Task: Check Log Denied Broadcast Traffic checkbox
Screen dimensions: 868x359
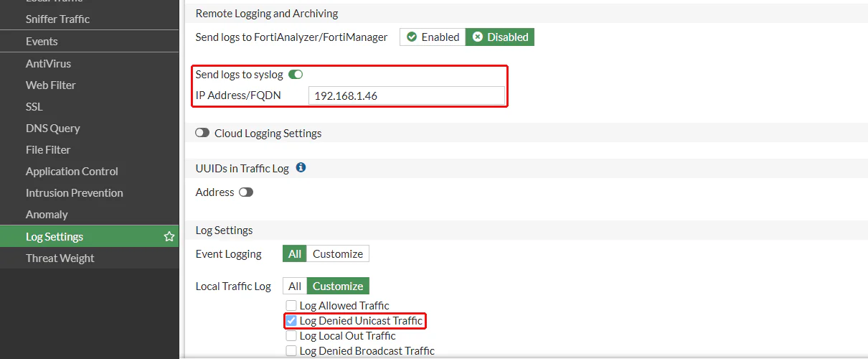Action: point(291,351)
